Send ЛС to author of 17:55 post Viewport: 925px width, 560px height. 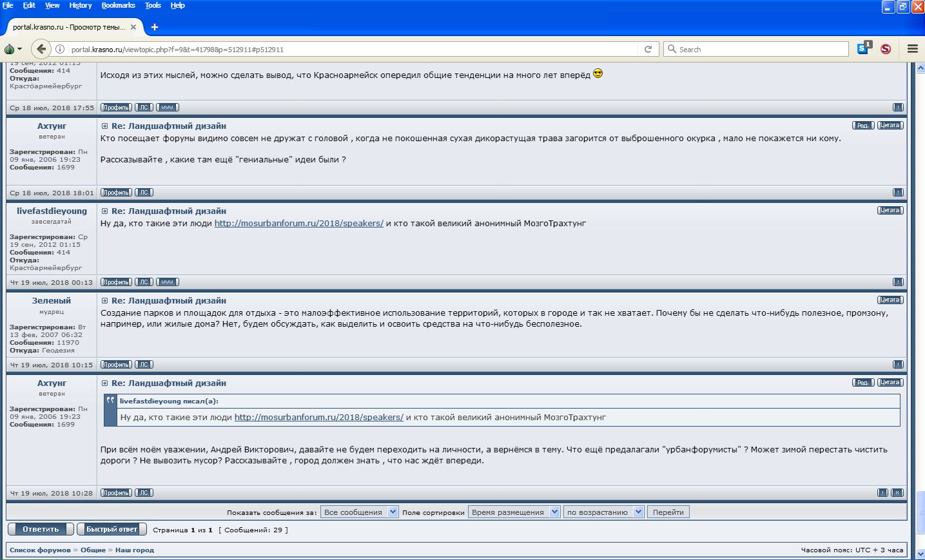click(144, 108)
